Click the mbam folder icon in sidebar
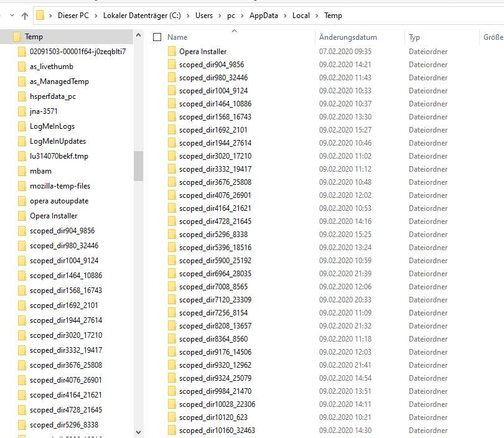The width and height of the screenshot is (504, 438). (x=22, y=171)
